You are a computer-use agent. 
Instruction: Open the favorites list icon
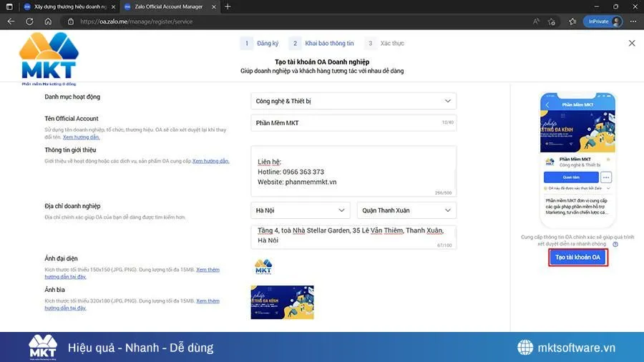572,21
